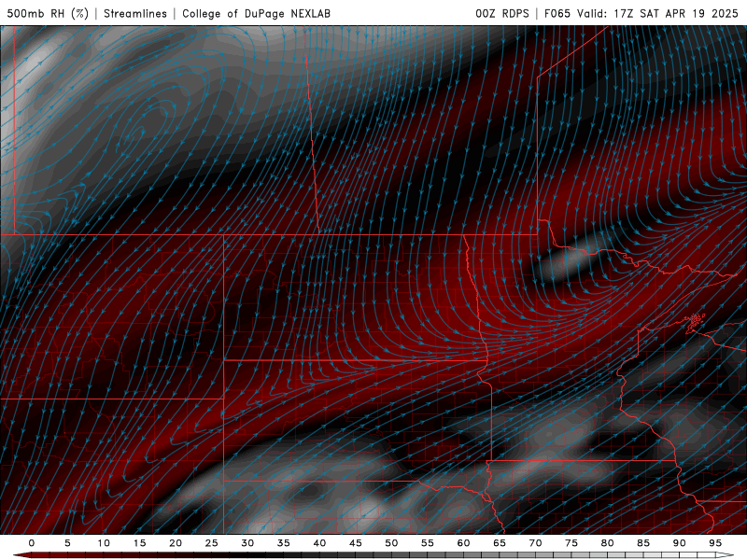Click the colorbar label "50"
Viewport: 747px width, 560px height.
click(391, 543)
